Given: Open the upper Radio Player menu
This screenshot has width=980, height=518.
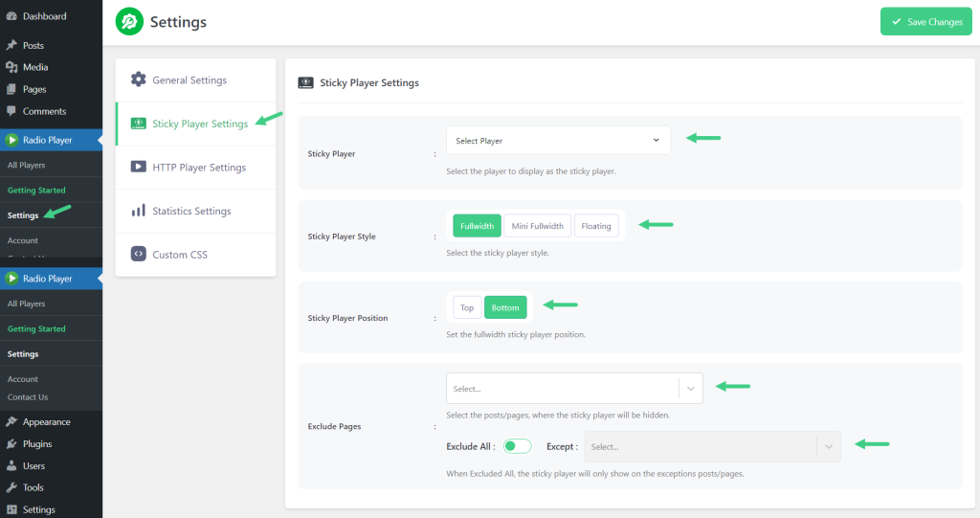Looking at the screenshot, I should click(52, 140).
